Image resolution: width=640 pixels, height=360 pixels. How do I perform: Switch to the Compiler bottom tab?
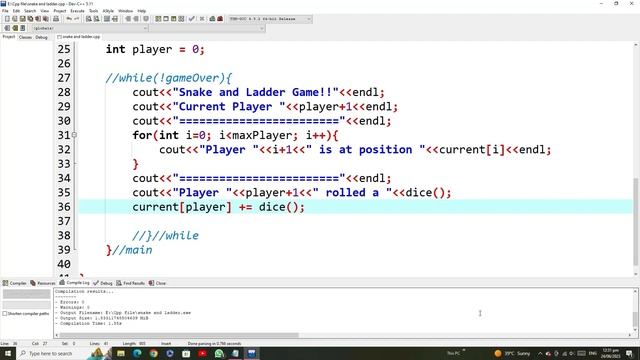[x=15, y=283]
